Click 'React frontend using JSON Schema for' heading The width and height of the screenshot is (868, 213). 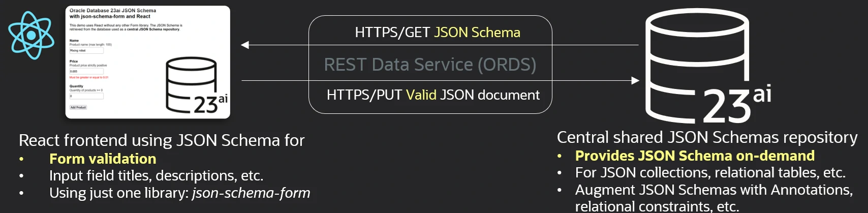[162, 140]
